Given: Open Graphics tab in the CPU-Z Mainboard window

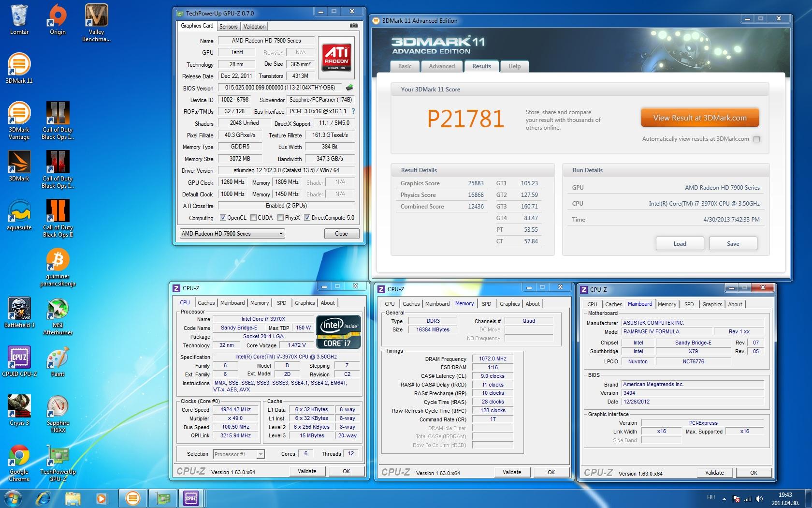Looking at the screenshot, I should 712,304.
